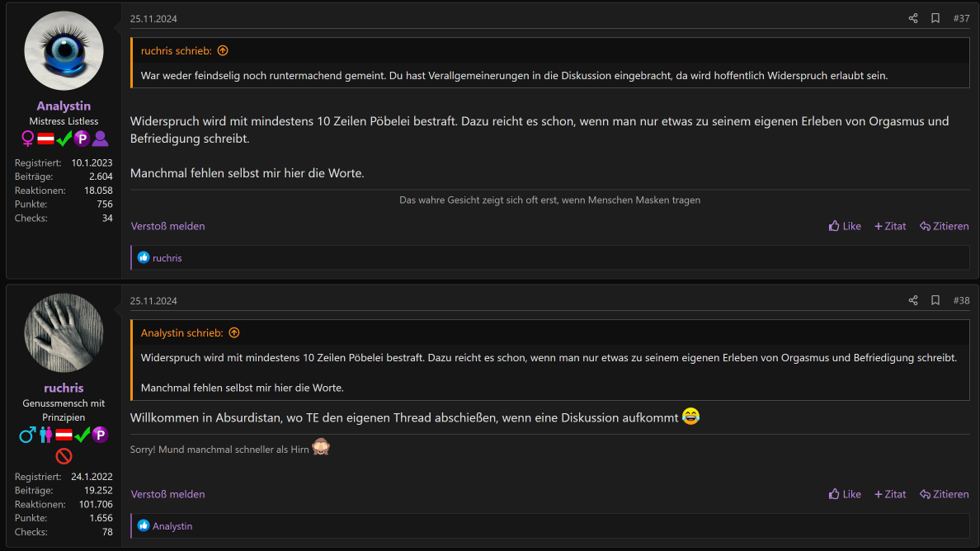Report post #38 with Verstoß melden
The height and width of the screenshot is (551, 980).
click(167, 494)
